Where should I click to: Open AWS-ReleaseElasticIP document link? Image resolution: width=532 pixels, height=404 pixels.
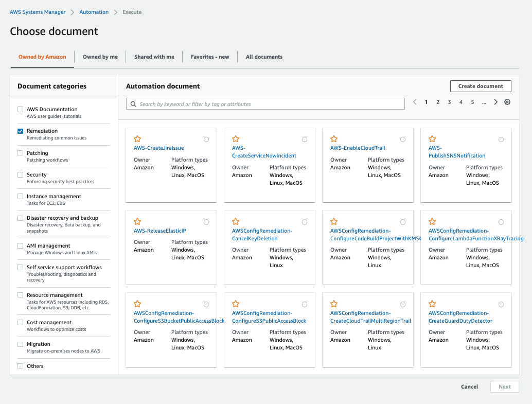pyautogui.click(x=160, y=231)
